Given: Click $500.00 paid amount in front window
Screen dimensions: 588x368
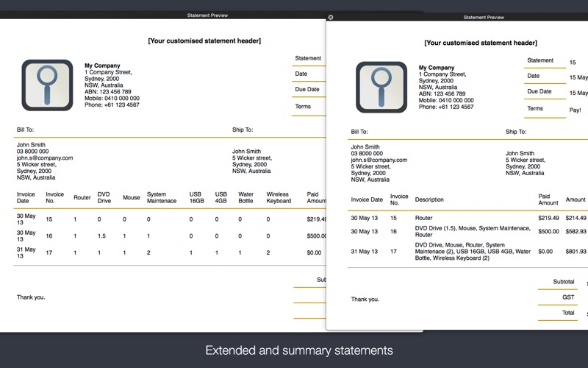Looking at the screenshot, I should tap(548, 232).
